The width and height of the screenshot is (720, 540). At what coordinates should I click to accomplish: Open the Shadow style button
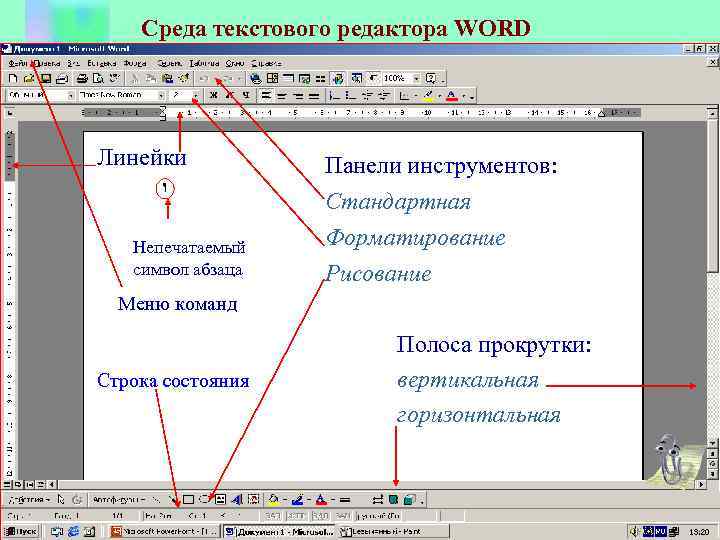point(394,499)
